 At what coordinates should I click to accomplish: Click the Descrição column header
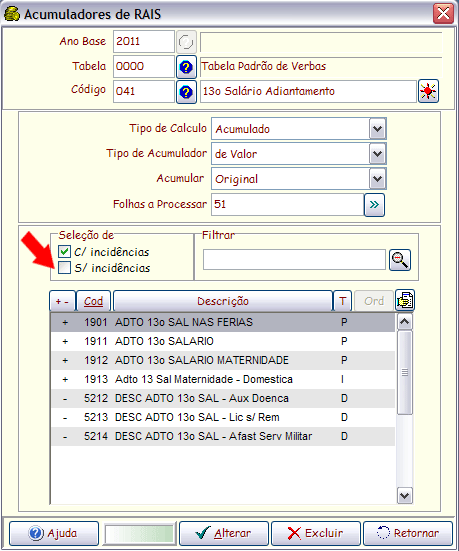click(x=223, y=301)
